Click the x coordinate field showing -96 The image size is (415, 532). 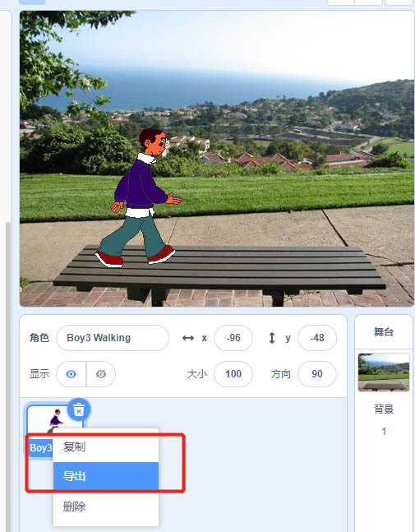click(233, 338)
